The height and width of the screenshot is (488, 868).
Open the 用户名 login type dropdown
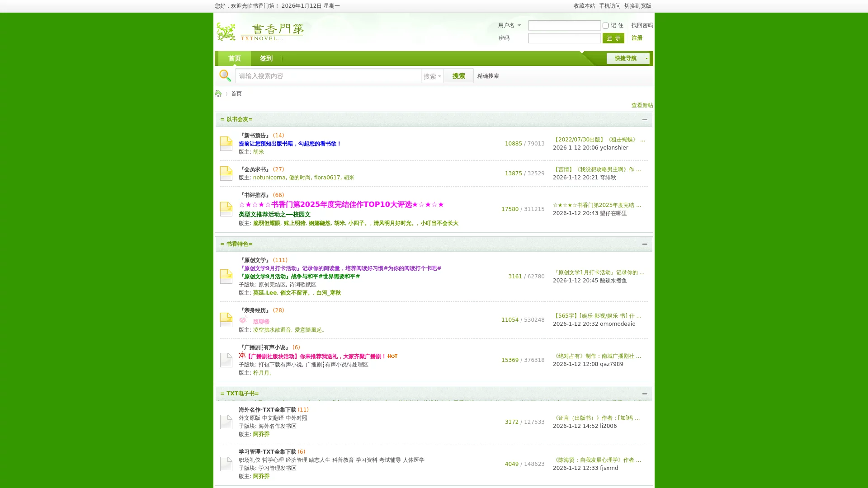[x=509, y=25]
